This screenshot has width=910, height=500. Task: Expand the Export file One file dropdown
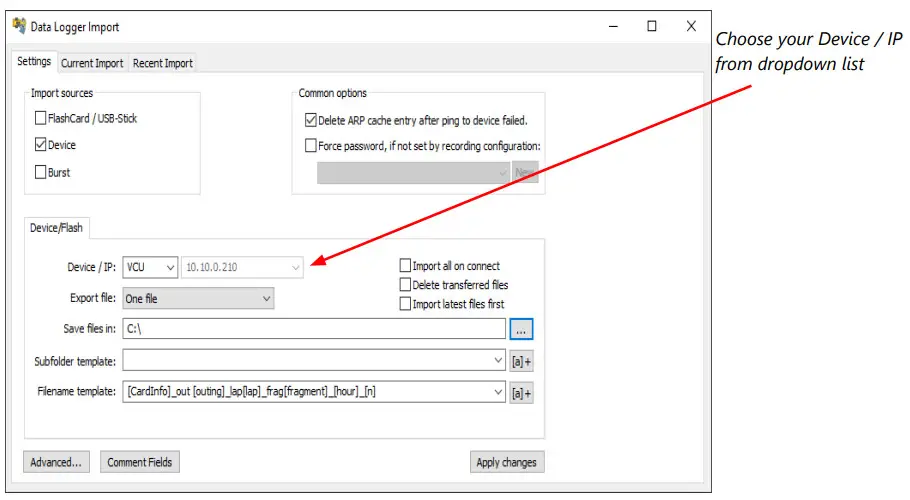coord(198,299)
